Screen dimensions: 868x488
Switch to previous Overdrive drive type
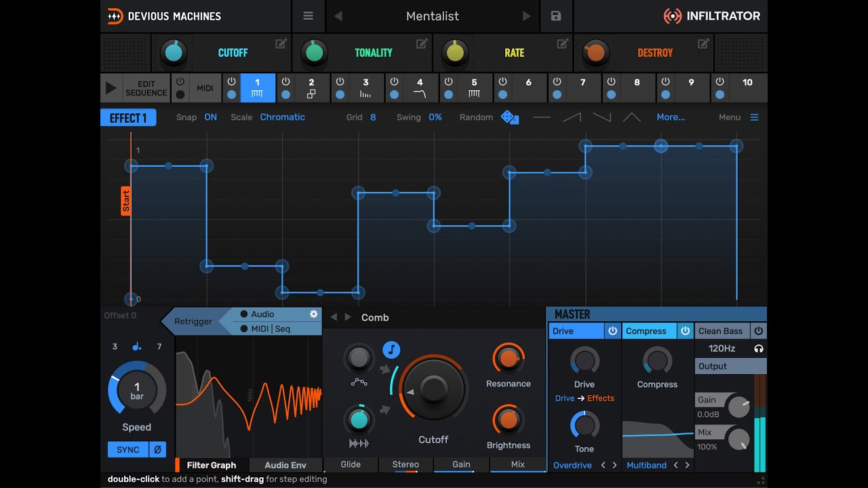pos(603,465)
